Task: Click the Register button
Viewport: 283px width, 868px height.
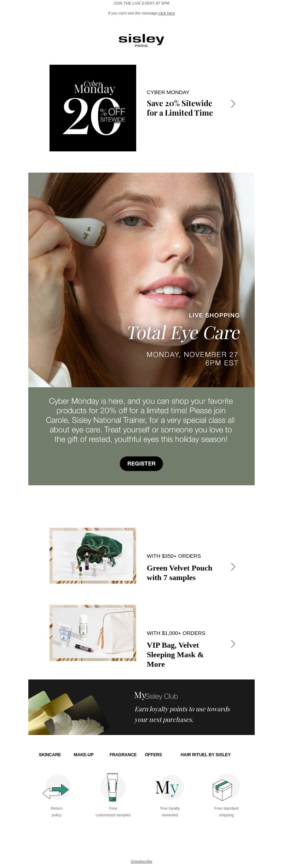Action: pos(141,463)
